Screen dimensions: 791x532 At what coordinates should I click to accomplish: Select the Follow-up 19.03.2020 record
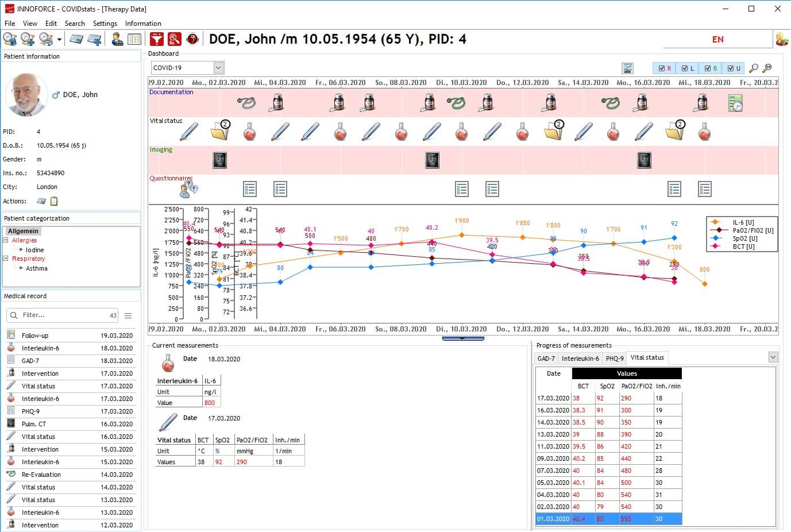71,336
